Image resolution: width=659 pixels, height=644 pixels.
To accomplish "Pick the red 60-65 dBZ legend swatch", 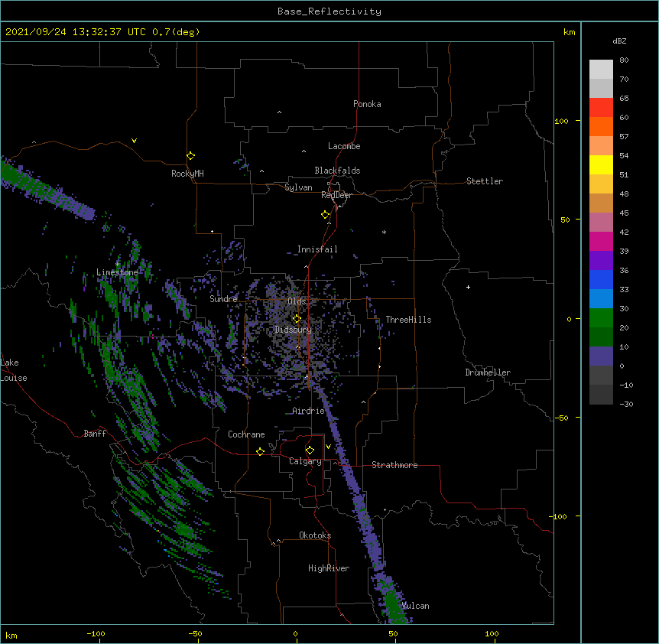I will pyautogui.click(x=601, y=108).
